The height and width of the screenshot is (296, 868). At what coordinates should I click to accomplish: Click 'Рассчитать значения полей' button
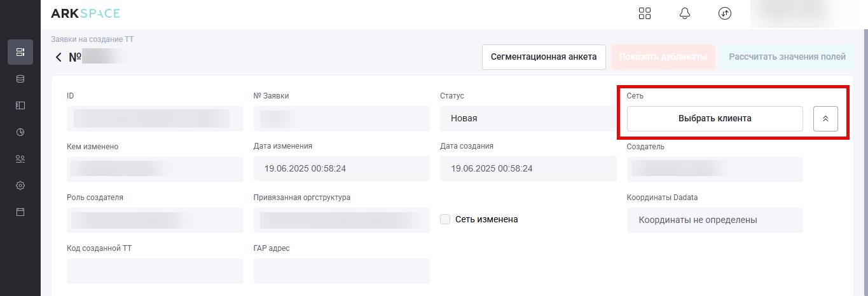(787, 57)
